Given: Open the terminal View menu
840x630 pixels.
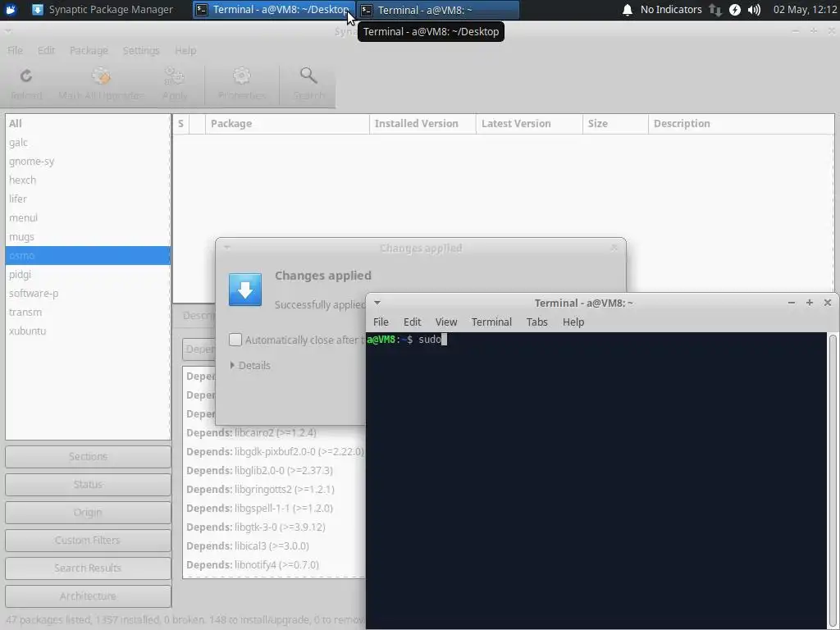Looking at the screenshot, I should 445,322.
